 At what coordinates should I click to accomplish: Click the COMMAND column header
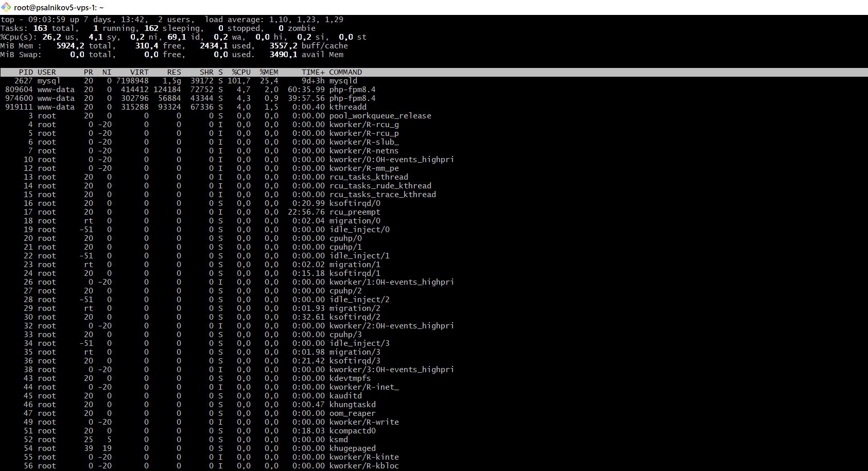click(x=345, y=72)
